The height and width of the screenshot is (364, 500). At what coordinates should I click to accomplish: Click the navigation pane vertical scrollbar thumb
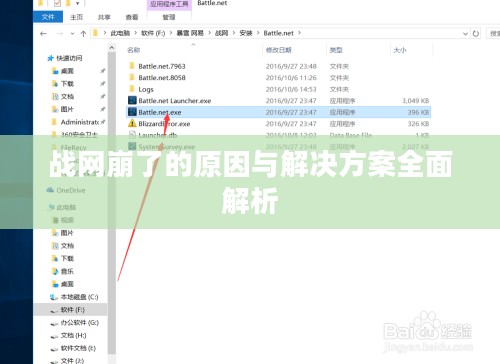click(112, 203)
